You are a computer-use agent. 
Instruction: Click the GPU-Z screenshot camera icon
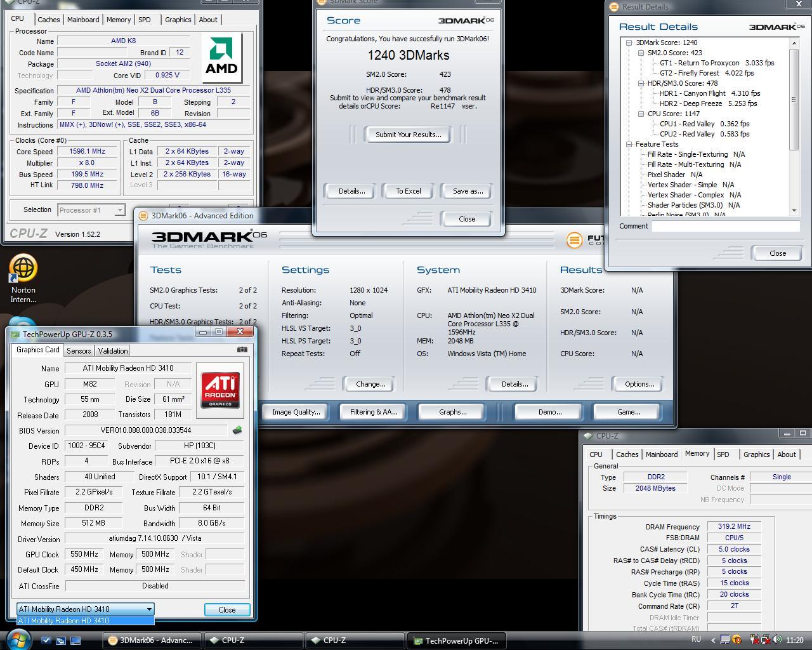click(x=242, y=349)
